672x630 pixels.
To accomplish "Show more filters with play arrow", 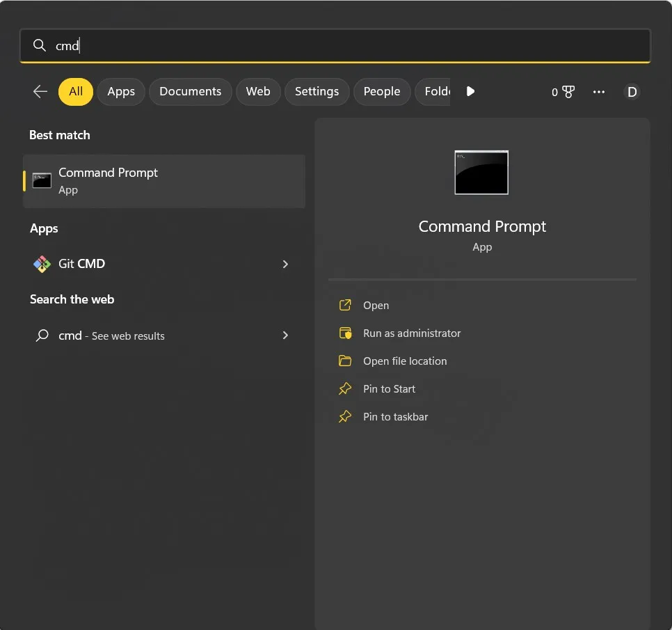I will pos(470,91).
